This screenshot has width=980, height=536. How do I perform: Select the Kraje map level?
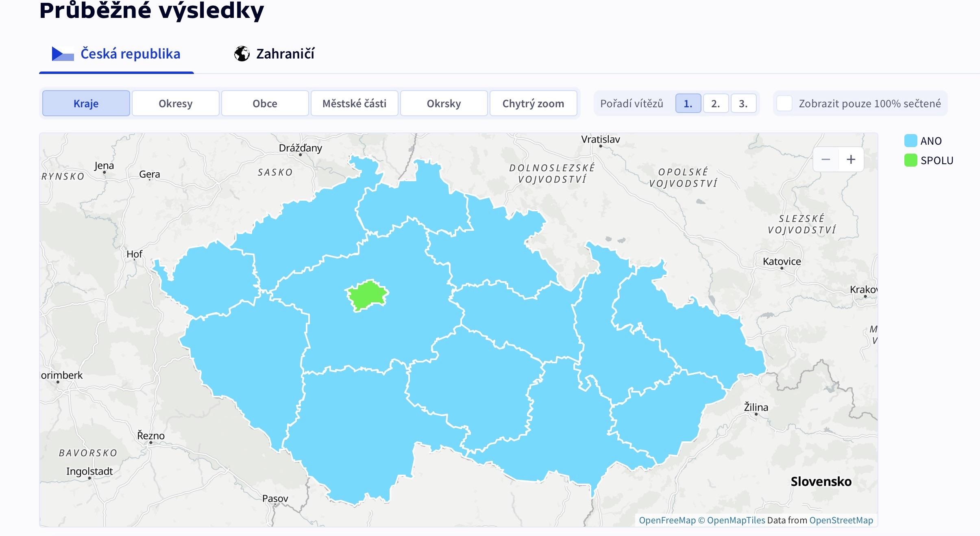click(86, 104)
